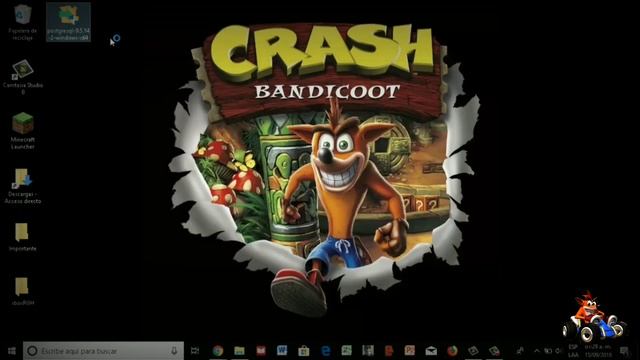
Task: Launch Microsoft Edge from the taskbar
Action: click(325, 351)
